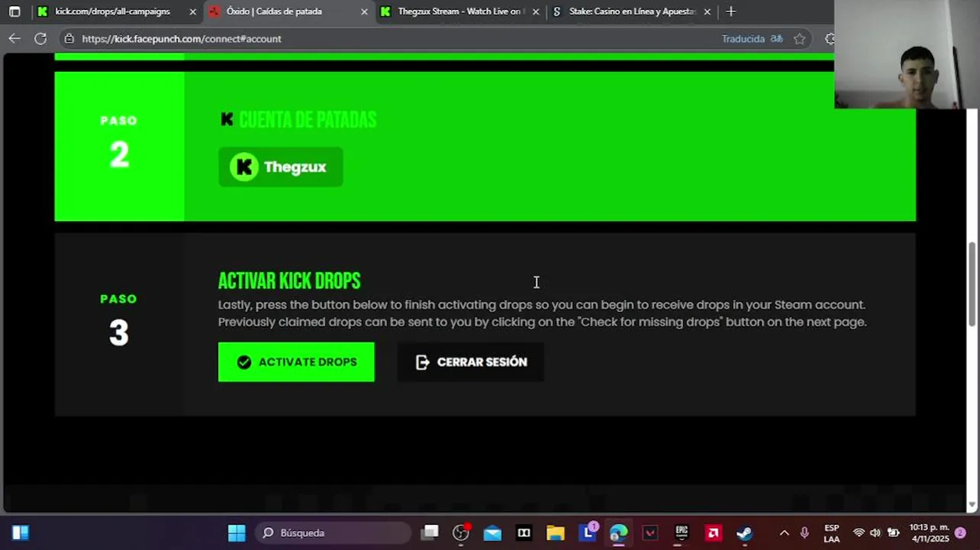Close the kick.com/drops/all-campaigns tab
The image size is (980, 550).
tap(192, 11)
